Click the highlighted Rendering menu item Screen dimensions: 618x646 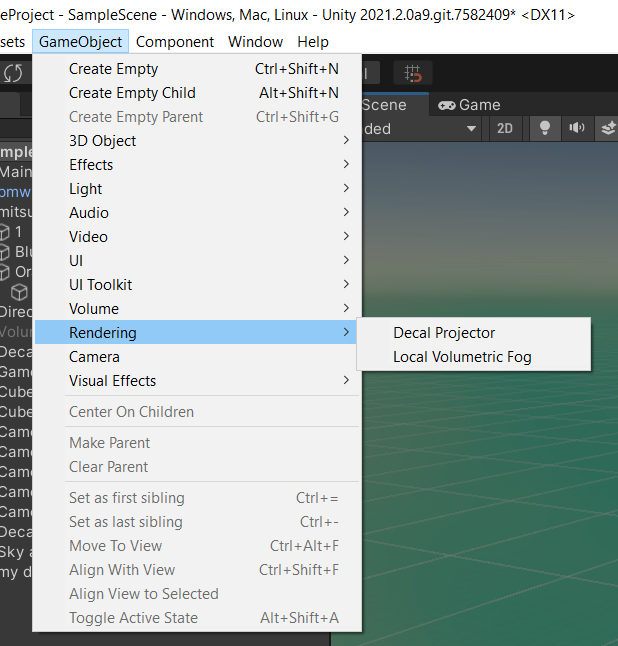click(x=196, y=332)
